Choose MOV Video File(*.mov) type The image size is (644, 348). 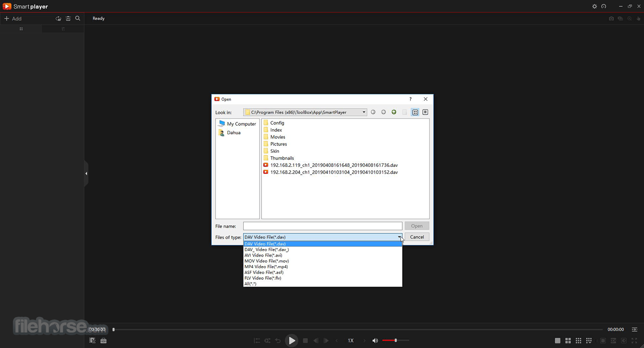point(323,261)
